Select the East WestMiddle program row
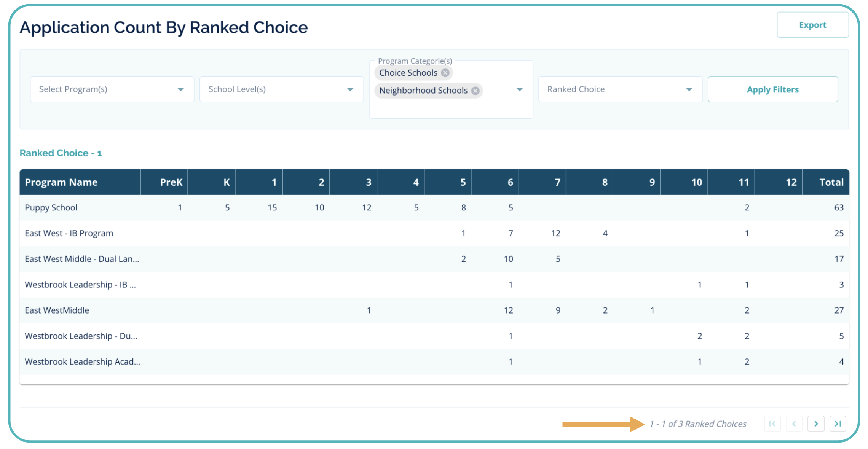Screen dimensions: 868x449 [x=57, y=310]
